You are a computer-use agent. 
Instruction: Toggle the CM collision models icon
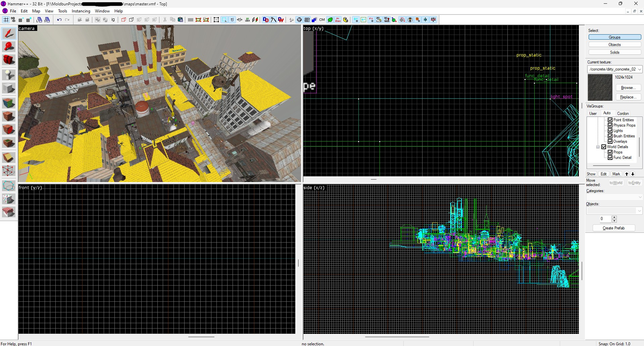[322, 20]
